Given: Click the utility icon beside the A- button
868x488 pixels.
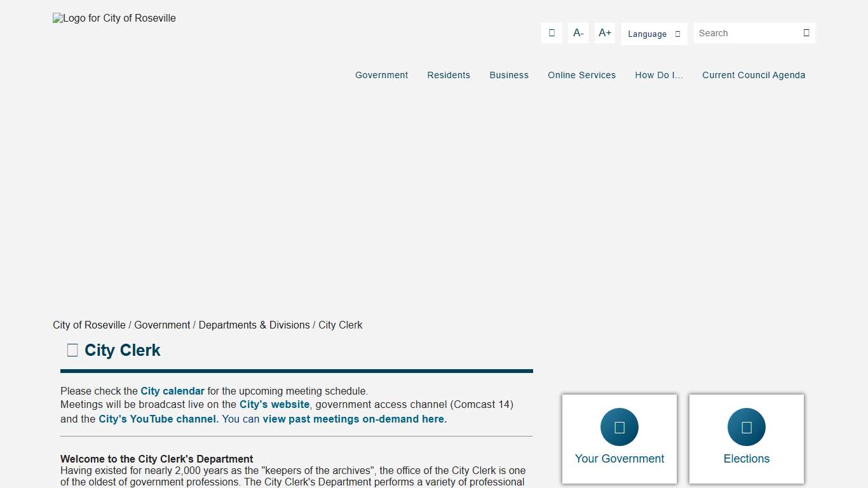Looking at the screenshot, I should point(551,32).
